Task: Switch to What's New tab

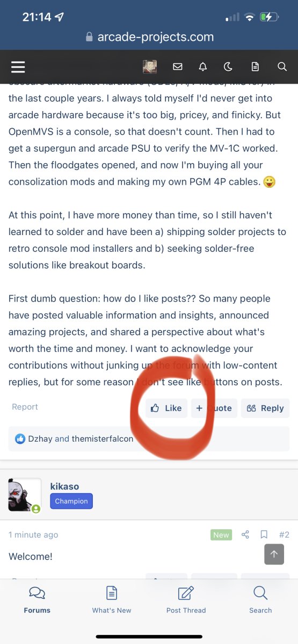Action: (x=112, y=599)
